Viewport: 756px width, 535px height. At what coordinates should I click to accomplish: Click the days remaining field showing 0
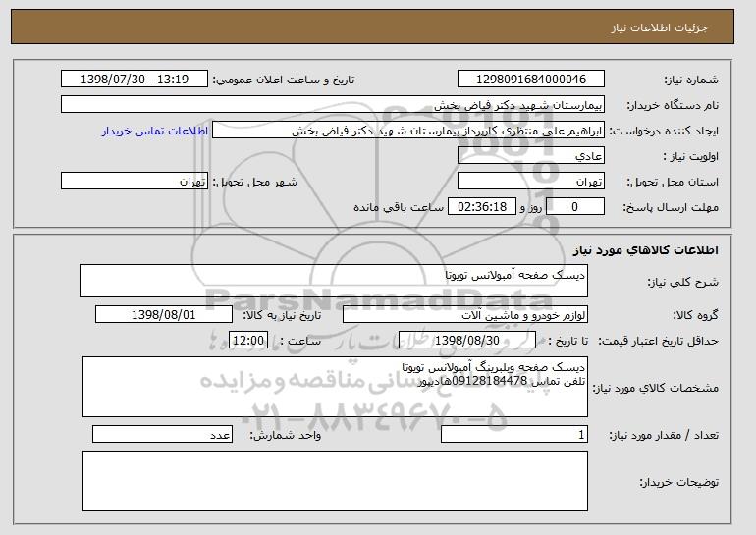click(575, 207)
